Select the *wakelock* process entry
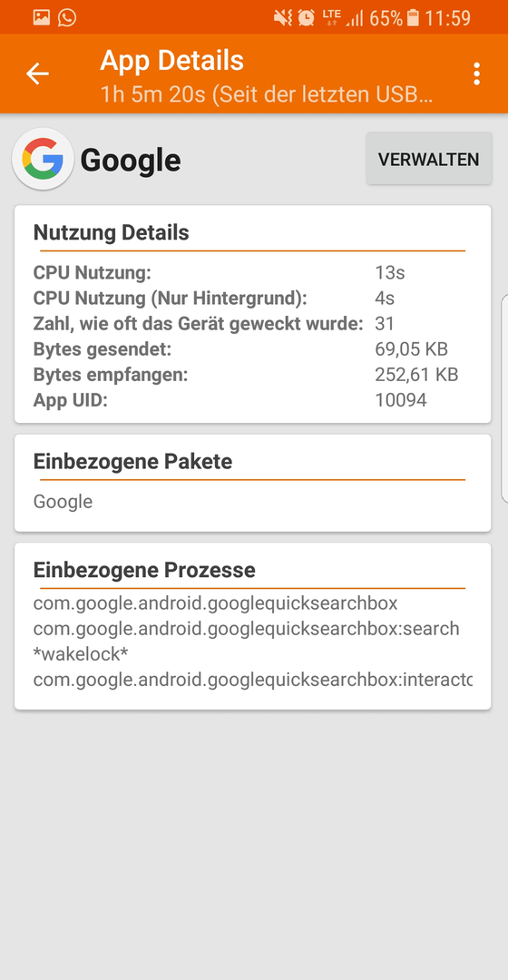Viewport: 508px width, 980px height. [x=81, y=653]
